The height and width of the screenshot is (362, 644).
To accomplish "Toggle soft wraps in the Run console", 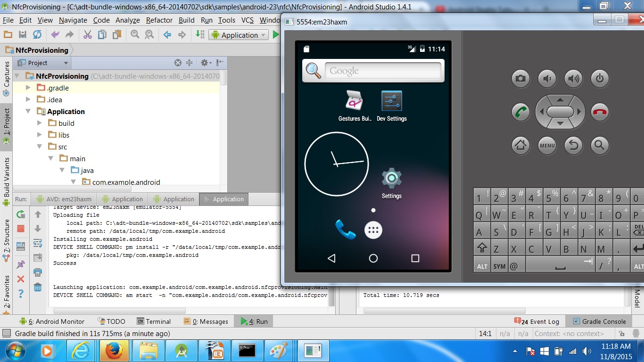I will pyautogui.click(x=38, y=243).
